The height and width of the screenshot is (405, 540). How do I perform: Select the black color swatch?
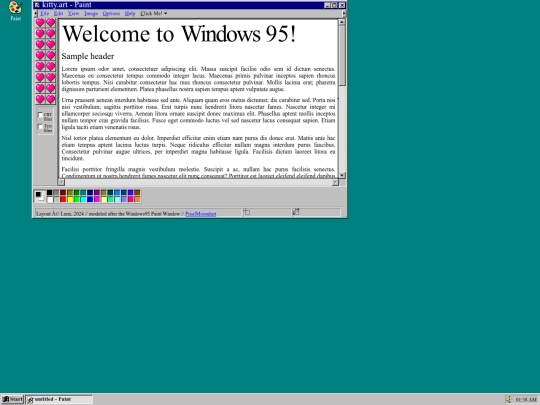[50, 193]
